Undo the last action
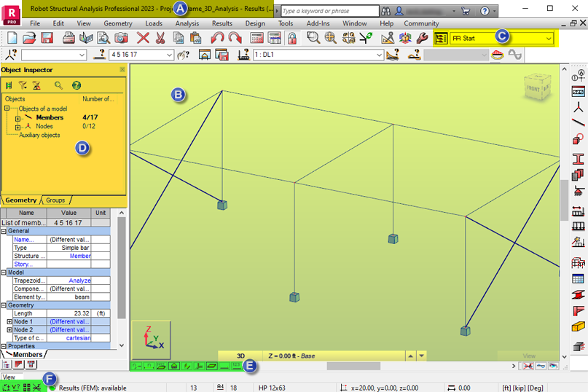Screen dimensions: 588x392 (x=217, y=38)
